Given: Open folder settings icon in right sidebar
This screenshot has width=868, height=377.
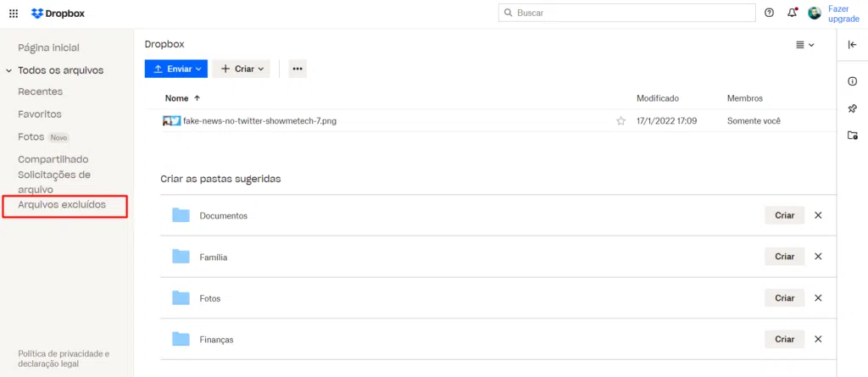Looking at the screenshot, I should click(x=853, y=136).
